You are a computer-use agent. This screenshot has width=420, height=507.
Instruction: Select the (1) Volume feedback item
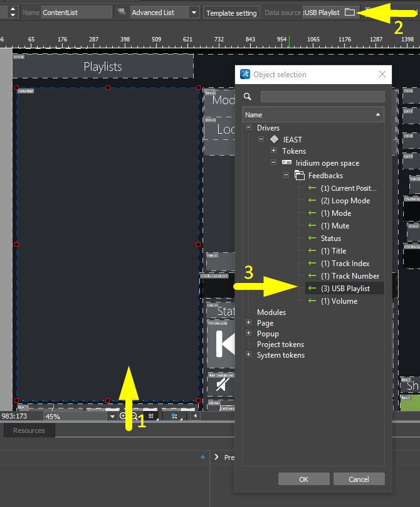pyautogui.click(x=339, y=301)
